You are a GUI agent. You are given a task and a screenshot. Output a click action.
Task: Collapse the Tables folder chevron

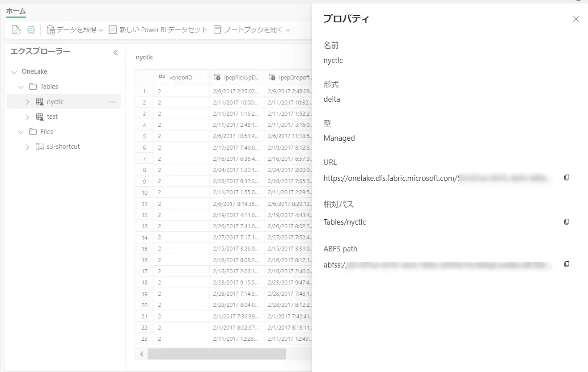click(x=21, y=87)
